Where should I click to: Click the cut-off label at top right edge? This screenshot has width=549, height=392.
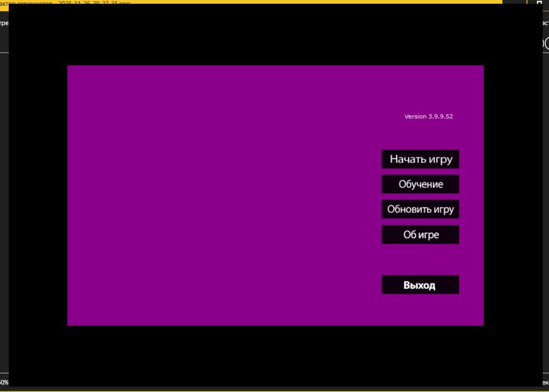click(545, 23)
